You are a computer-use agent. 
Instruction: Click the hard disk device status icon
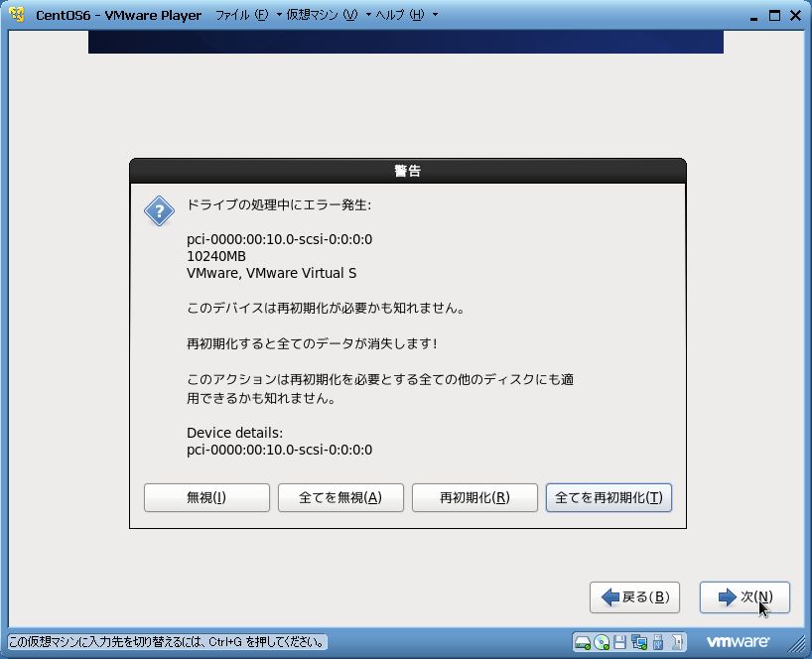pos(582,642)
